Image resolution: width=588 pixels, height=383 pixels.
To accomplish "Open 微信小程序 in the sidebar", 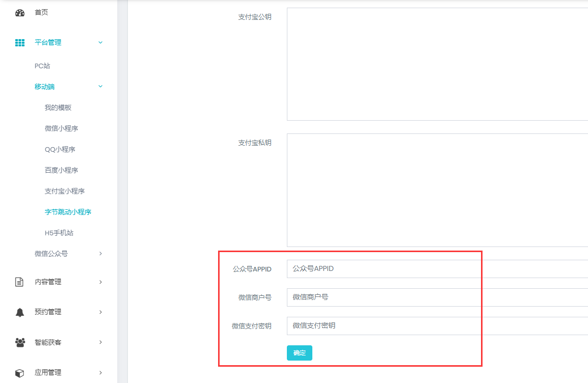I will [x=61, y=128].
